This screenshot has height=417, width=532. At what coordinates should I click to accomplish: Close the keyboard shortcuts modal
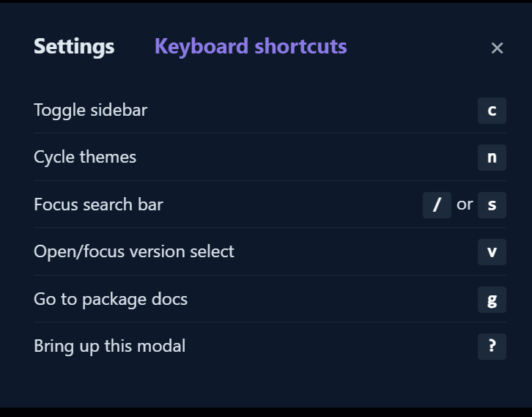(x=497, y=48)
